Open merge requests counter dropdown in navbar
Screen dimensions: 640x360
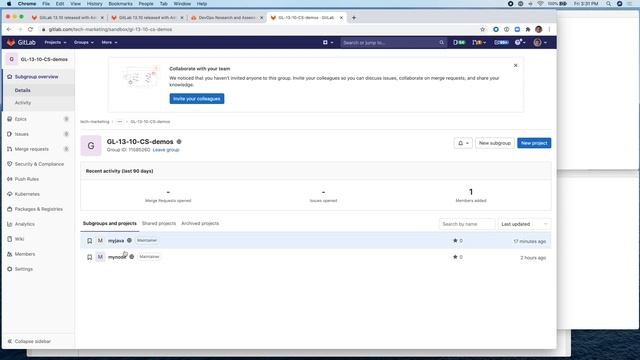click(x=479, y=42)
